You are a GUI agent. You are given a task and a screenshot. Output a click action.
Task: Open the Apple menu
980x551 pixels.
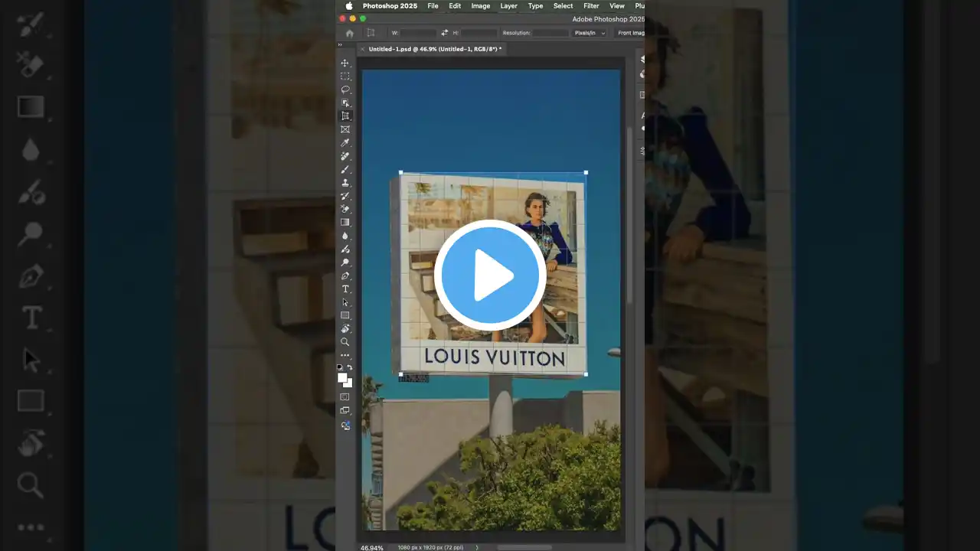click(349, 6)
